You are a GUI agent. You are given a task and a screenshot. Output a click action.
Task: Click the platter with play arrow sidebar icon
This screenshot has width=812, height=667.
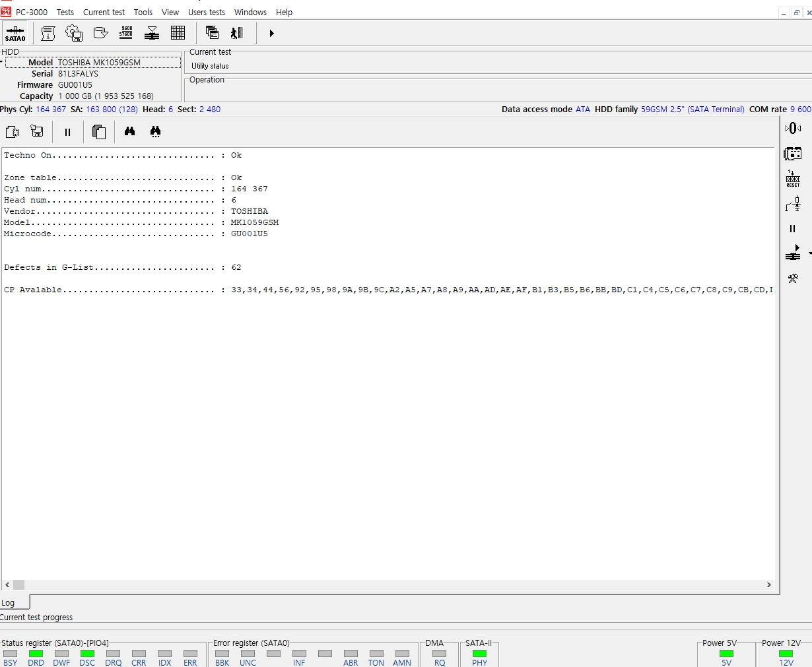[793, 253]
